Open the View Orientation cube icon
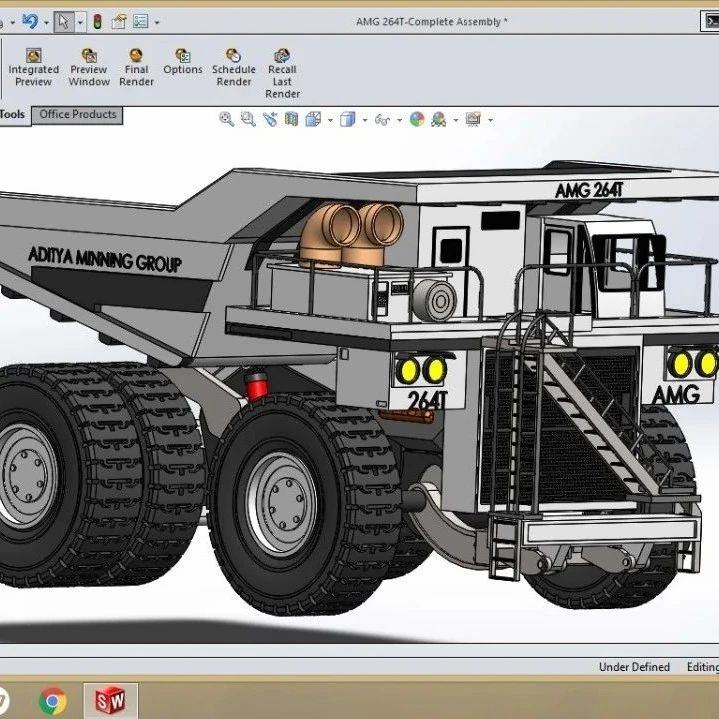 pyautogui.click(x=313, y=120)
